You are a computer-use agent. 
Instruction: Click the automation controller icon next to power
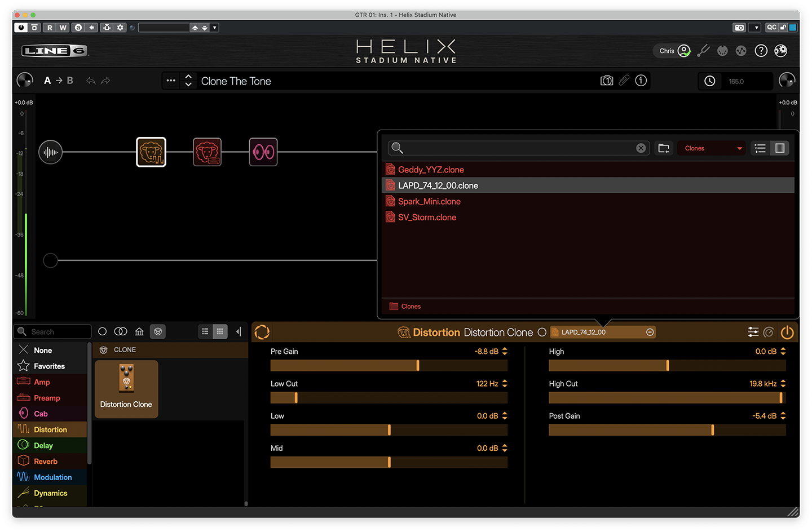[x=769, y=333]
